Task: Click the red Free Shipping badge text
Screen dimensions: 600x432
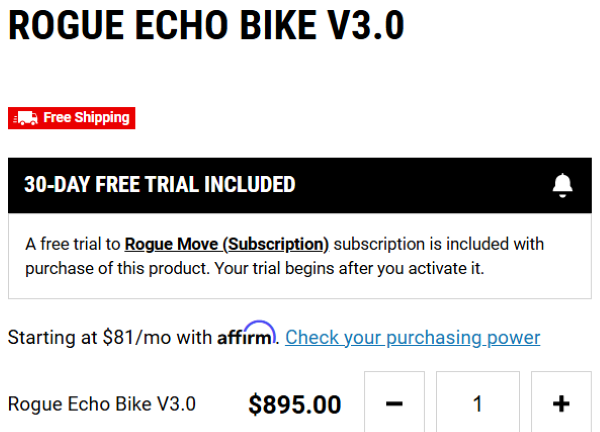Action: 86,118
